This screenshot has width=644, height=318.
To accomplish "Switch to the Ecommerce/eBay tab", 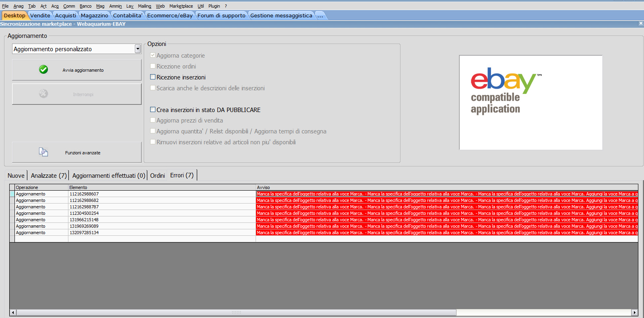I will [x=170, y=15].
